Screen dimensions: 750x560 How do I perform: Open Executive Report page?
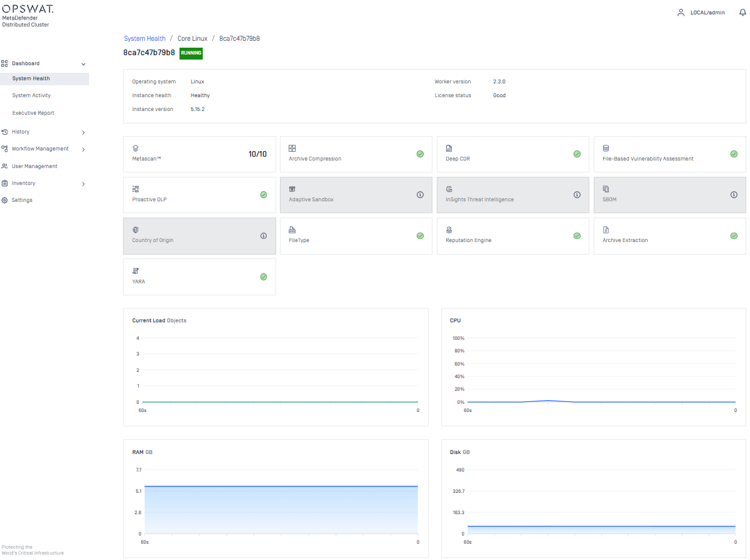pyautogui.click(x=33, y=114)
